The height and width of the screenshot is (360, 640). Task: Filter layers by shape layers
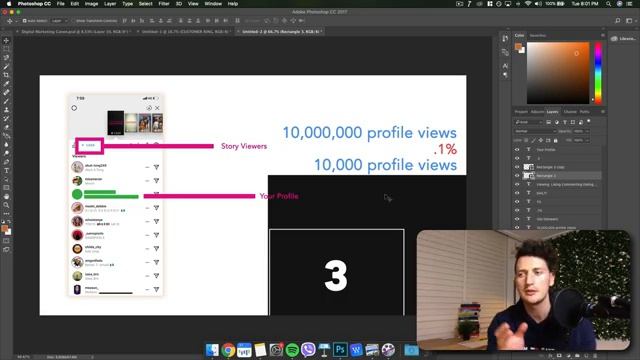point(573,122)
